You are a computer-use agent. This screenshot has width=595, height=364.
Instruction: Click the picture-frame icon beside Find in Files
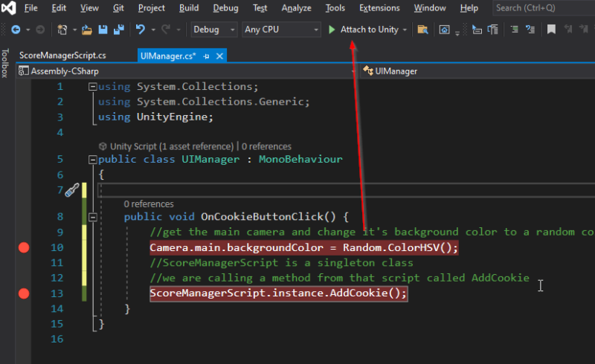coord(444,30)
